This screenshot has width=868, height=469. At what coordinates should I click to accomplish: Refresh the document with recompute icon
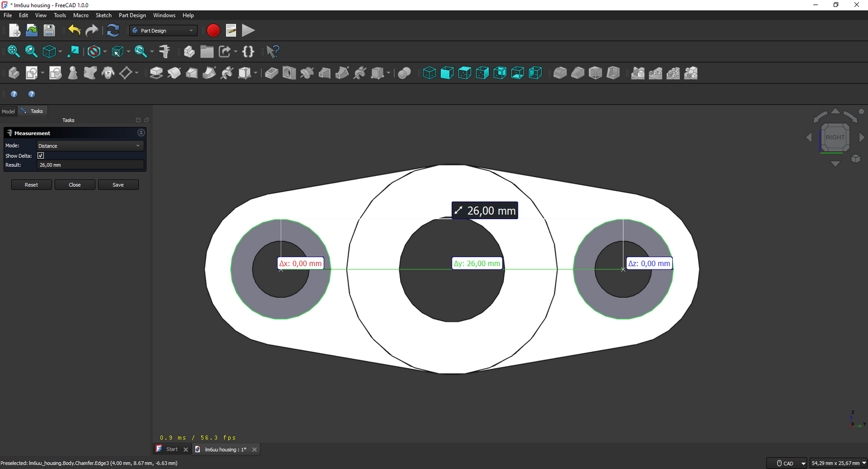[x=113, y=31]
